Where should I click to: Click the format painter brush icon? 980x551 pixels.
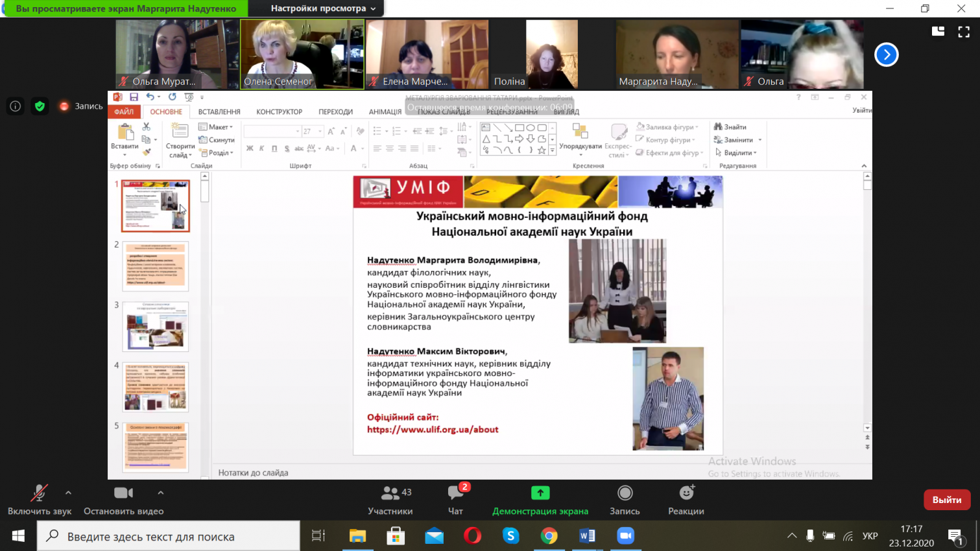click(x=147, y=152)
